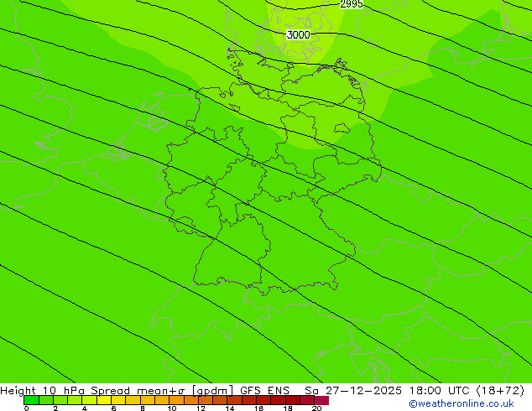Click the legend scale value 14
The height and width of the screenshot is (411, 532).
point(230,408)
